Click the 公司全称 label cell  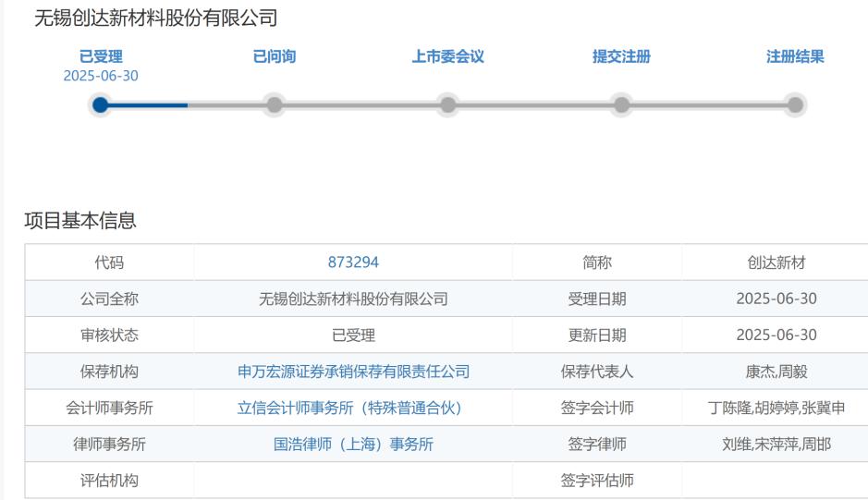[x=109, y=299]
